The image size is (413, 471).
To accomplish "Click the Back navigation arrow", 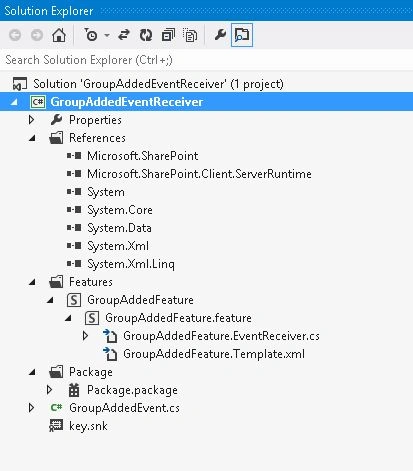I will [x=15, y=35].
